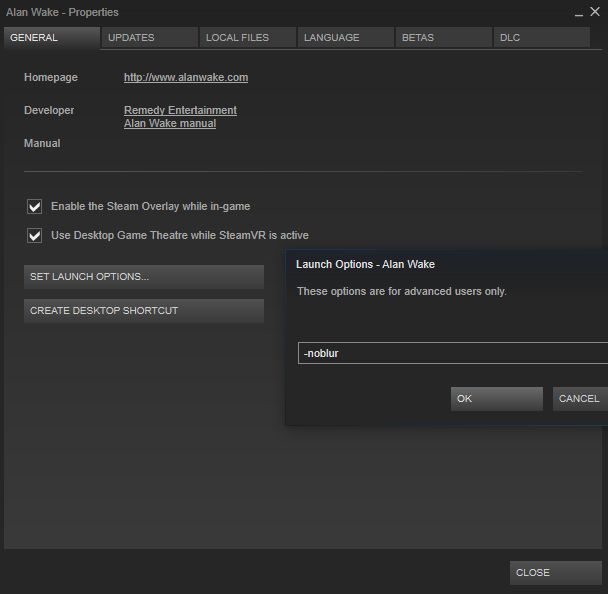This screenshot has width=608, height=594.
Task: Click the Alan Wake - Properties title text
Action: pyautogui.click(x=62, y=12)
